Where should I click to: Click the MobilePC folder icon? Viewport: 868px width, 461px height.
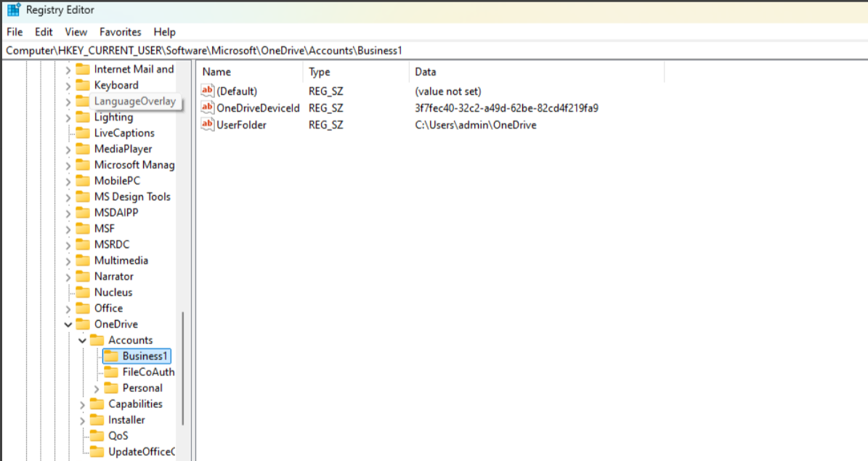click(83, 181)
